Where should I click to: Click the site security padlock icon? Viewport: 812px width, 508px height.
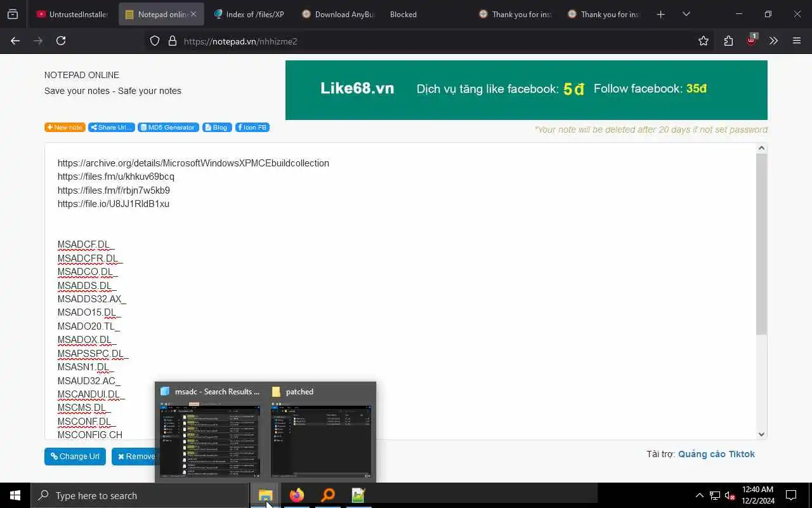point(172,41)
